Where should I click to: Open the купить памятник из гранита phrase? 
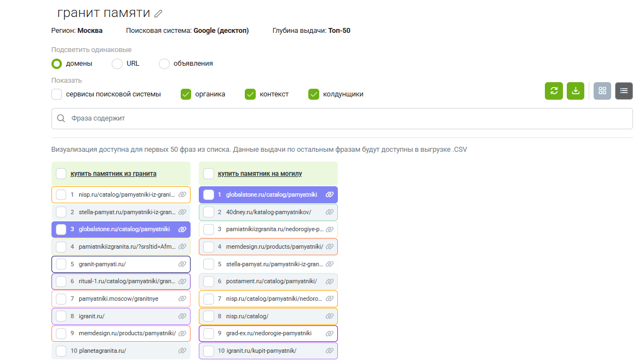point(113,174)
